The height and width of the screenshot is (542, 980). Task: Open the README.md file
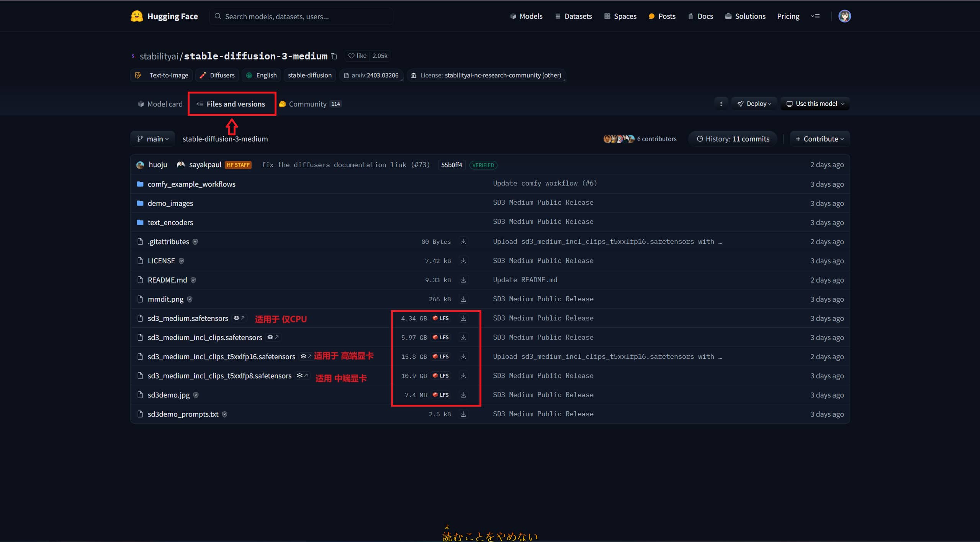167,280
